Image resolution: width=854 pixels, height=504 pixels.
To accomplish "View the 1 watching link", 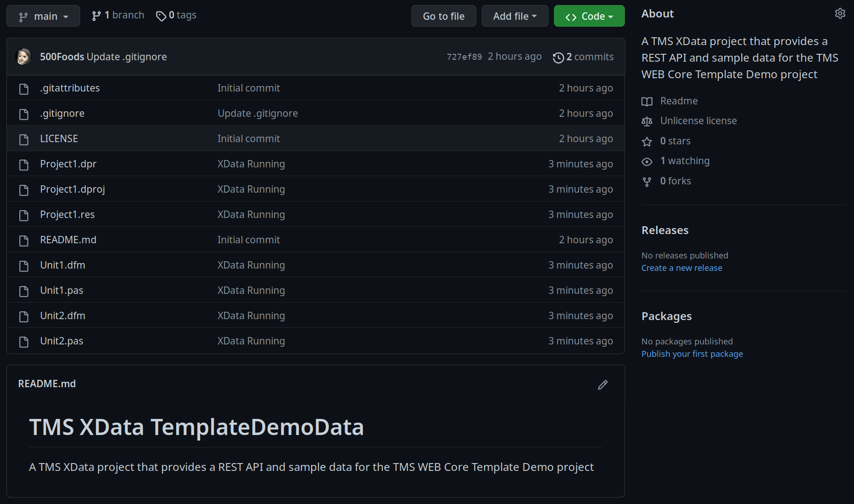I will click(685, 160).
